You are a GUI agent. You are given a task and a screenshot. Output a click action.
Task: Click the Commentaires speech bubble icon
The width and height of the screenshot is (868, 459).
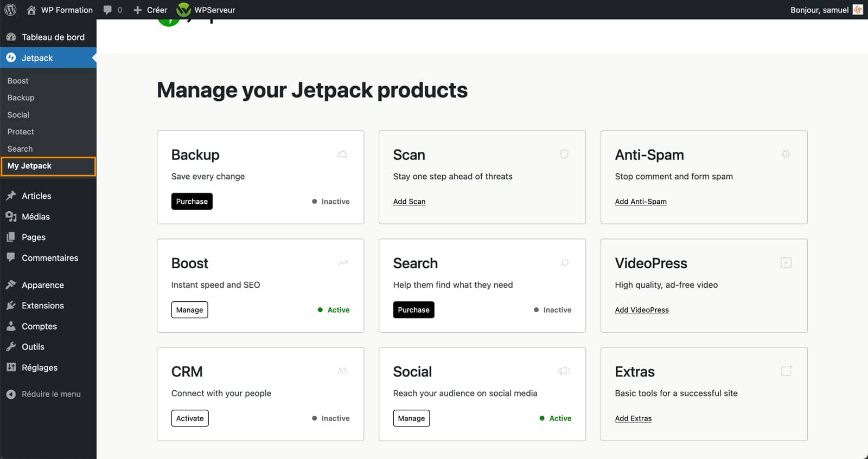click(x=11, y=257)
